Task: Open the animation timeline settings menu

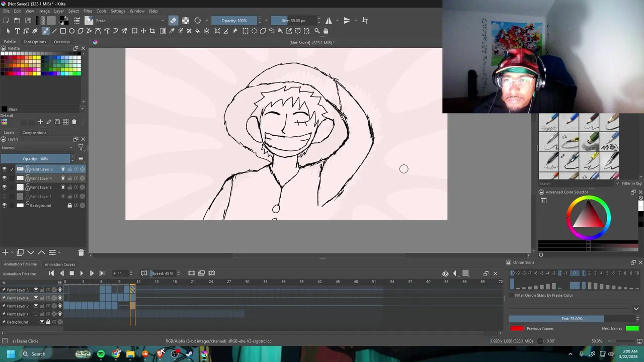Action: pos(465,274)
